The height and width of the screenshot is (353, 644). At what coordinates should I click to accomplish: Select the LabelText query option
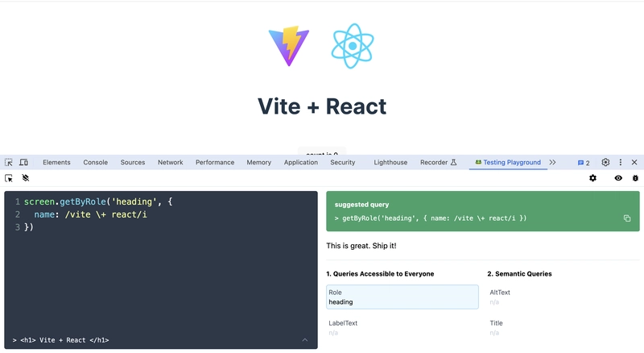(x=402, y=327)
